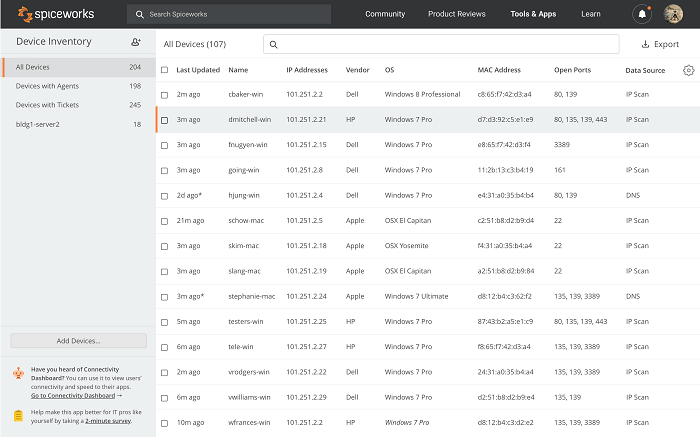Image resolution: width=700 pixels, height=437 pixels.
Task: Open the Learn menu
Action: (x=591, y=14)
